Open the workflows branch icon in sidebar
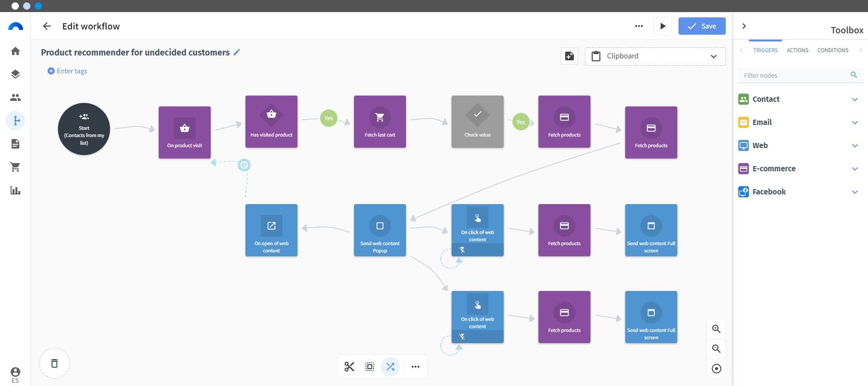 click(15, 121)
